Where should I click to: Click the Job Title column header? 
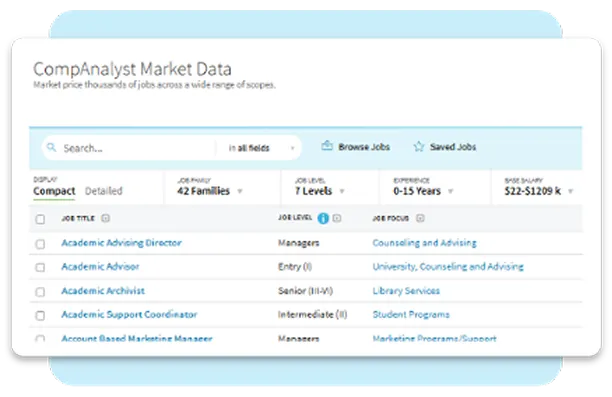78,218
